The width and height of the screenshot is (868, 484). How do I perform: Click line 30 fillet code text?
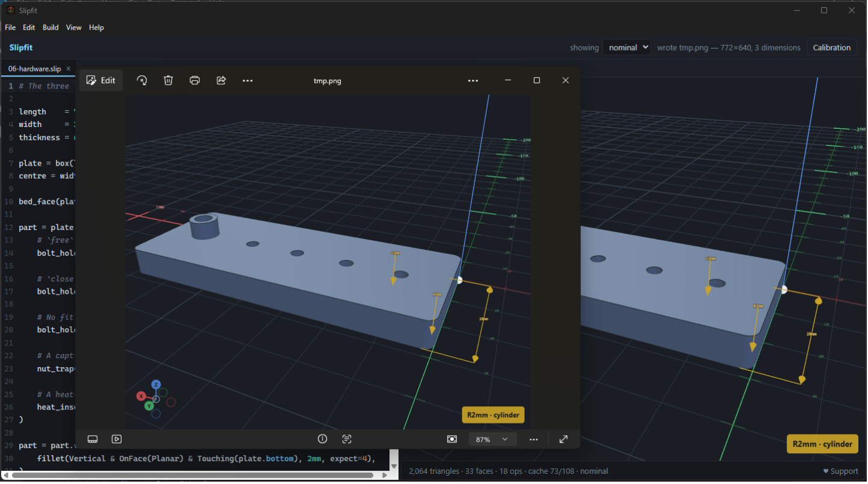click(x=206, y=459)
